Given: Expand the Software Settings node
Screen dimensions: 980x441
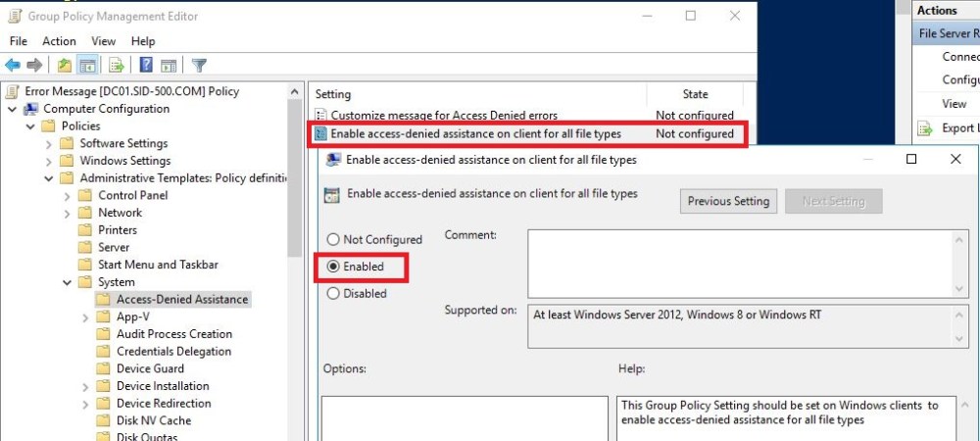Looking at the screenshot, I should [49, 143].
